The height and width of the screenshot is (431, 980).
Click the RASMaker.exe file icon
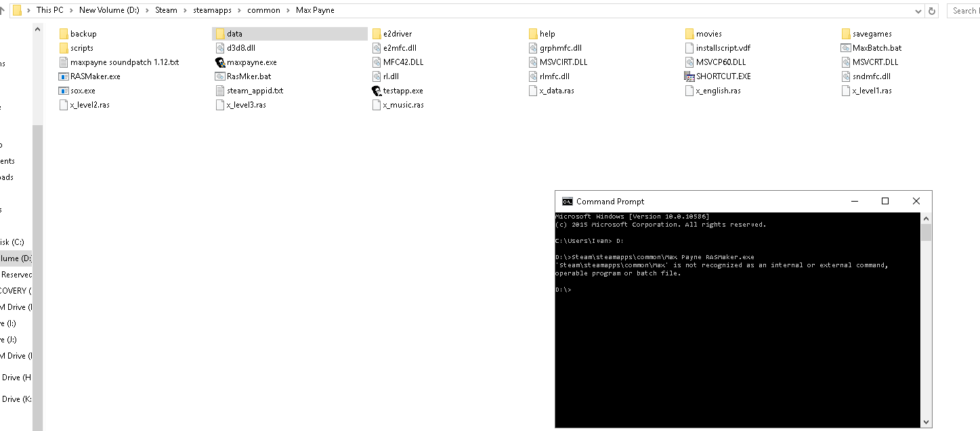click(64, 76)
